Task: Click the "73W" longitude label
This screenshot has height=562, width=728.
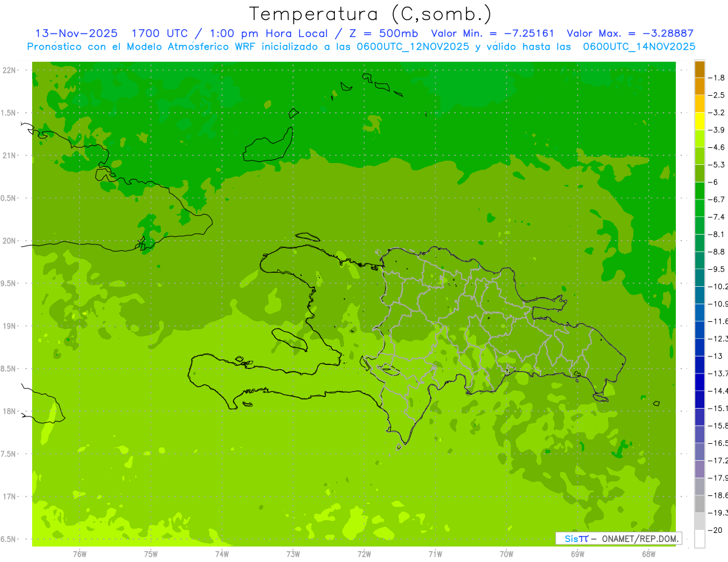Action: 293,554
